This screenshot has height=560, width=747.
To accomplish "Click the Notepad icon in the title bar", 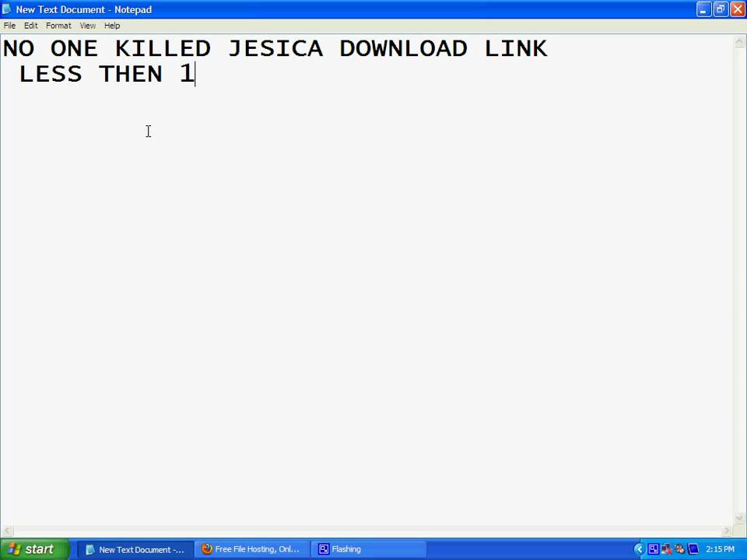I will tap(7, 9).
